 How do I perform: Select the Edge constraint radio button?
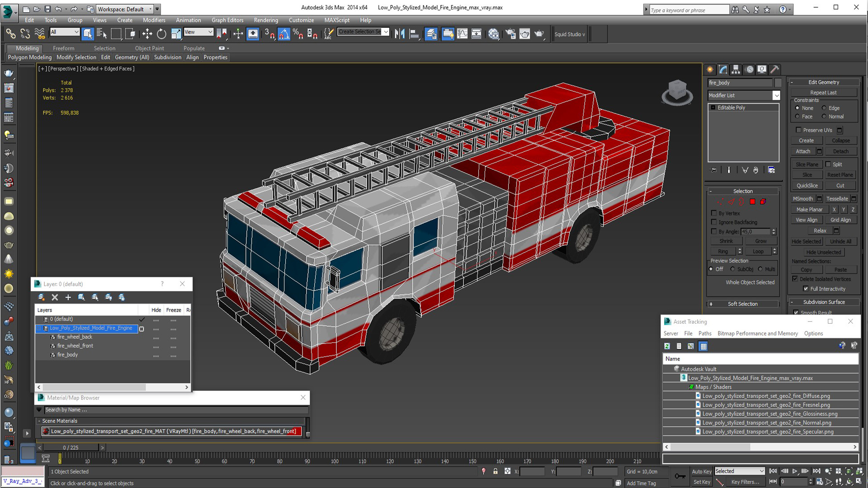(x=824, y=108)
